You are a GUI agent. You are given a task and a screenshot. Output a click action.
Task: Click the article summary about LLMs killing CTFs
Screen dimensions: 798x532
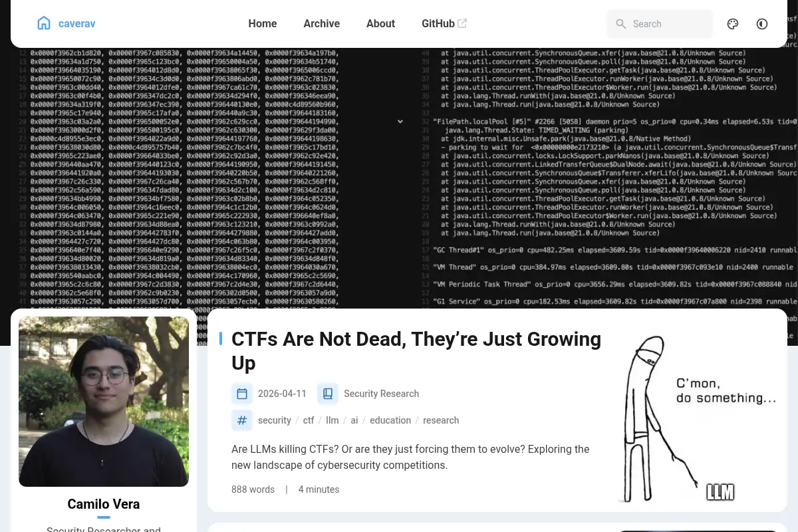point(410,458)
